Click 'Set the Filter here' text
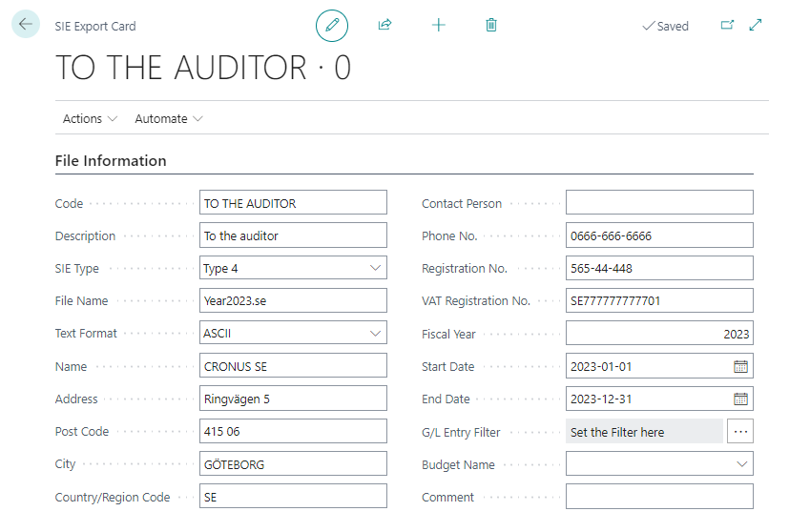Screen dimensions: 810x532 [617, 433]
